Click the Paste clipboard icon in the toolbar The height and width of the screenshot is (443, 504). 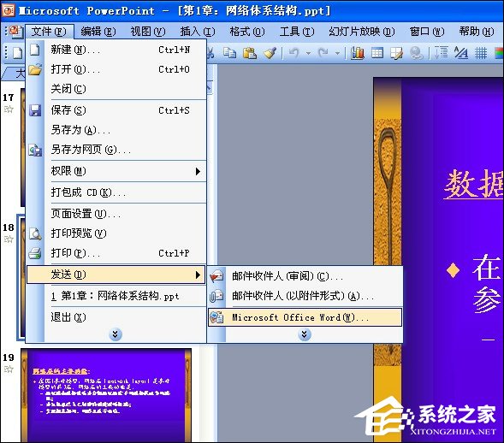[250, 53]
